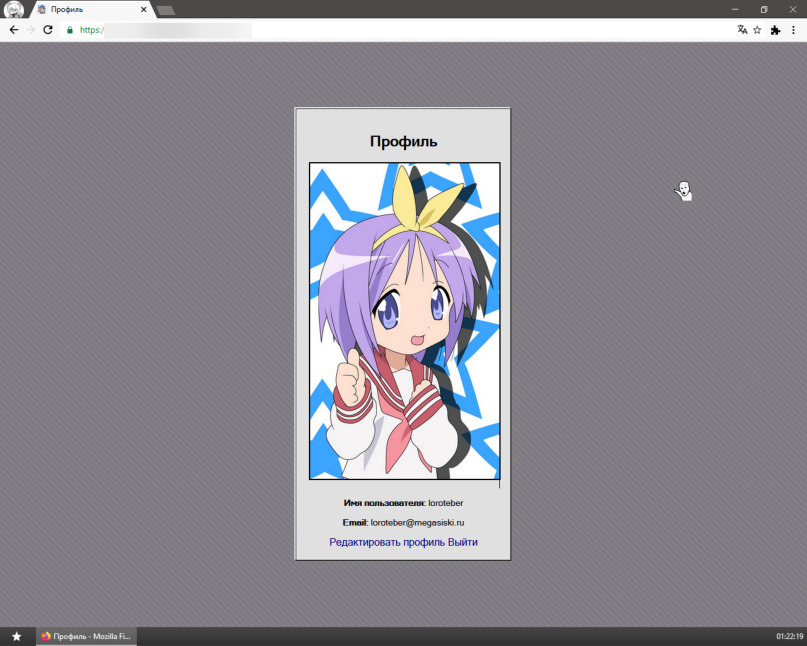
Task: Click the Выйти logout link
Action: point(463,542)
